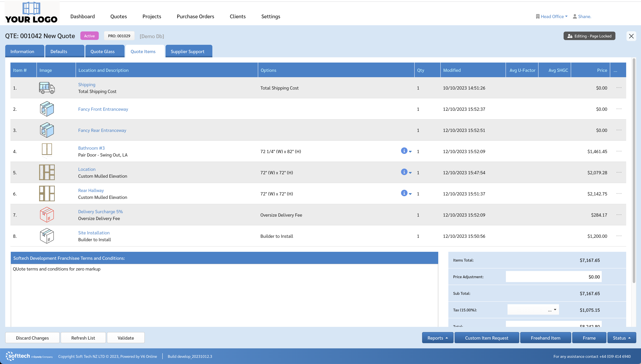Click the red Delivery Surcharge box icon
The width and height of the screenshot is (641, 364).
pyautogui.click(x=47, y=215)
